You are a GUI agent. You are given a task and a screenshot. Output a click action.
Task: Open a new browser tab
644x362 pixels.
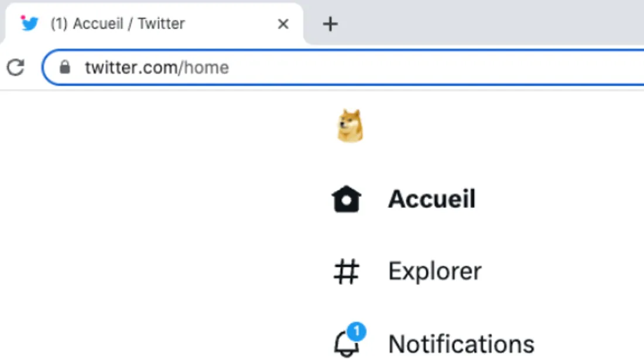(331, 23)
